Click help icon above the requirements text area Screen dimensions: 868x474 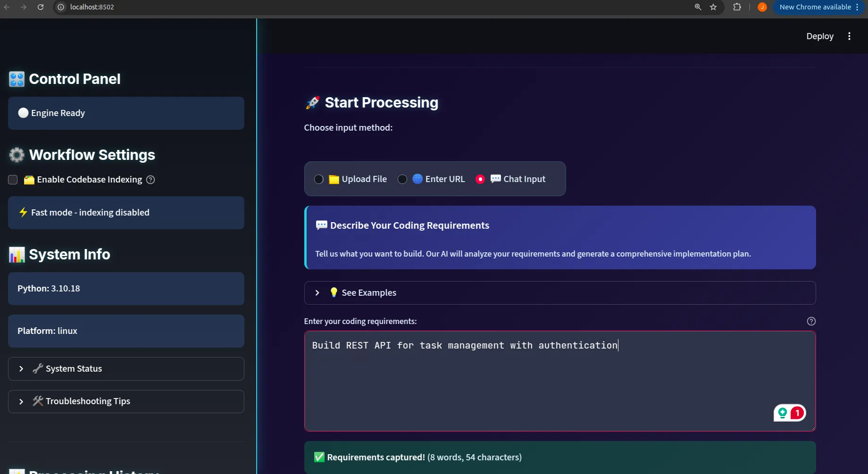811,321
